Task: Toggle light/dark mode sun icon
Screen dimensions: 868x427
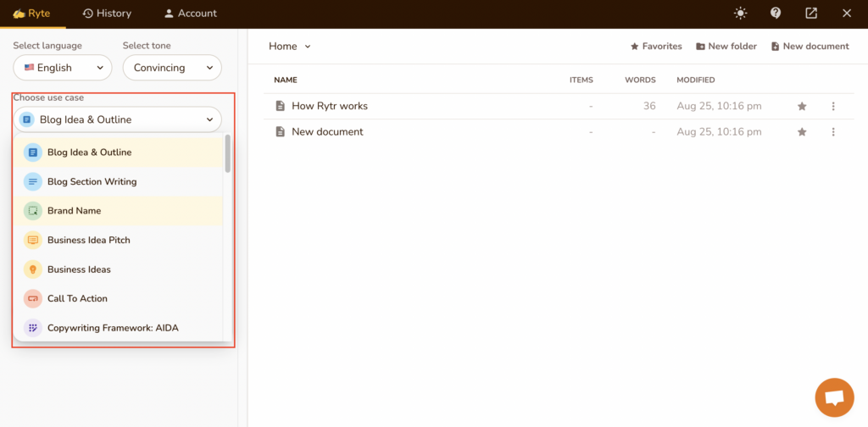Action: pyautogui.click(x=741, y=14)
